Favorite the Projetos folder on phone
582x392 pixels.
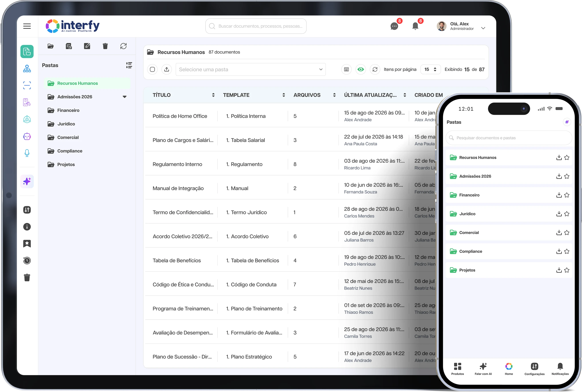567,270
